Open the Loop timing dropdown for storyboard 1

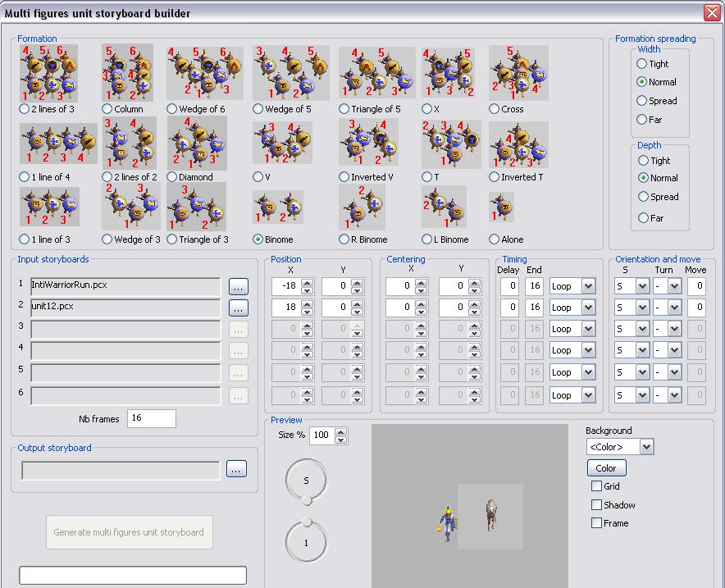pyautogui.click(x=572, y=286)
